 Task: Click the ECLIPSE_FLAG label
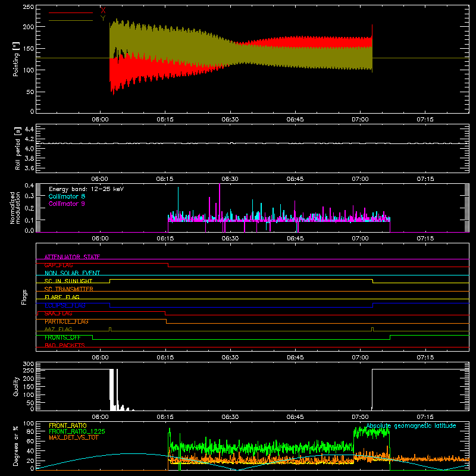65,305
